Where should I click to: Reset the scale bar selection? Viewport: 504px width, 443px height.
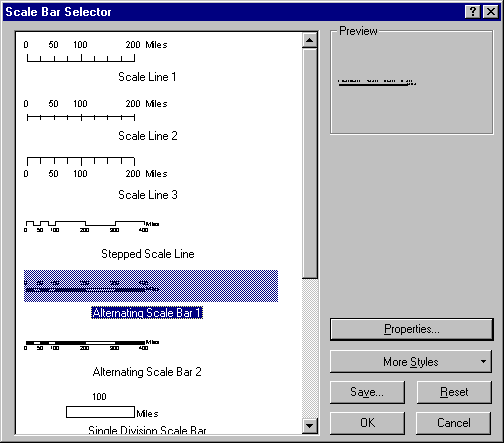(x=454, y=392)
